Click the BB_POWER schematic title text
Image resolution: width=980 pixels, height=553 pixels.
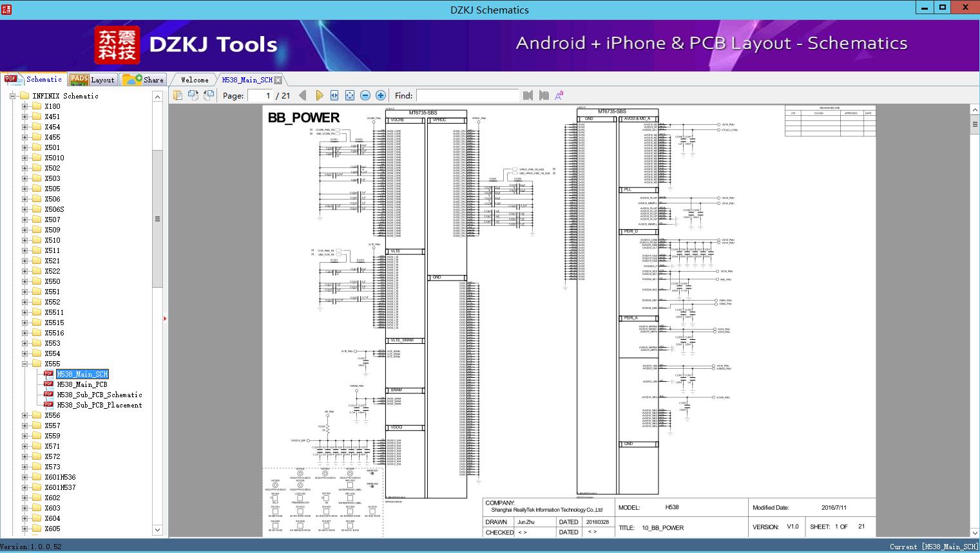[303, 118]
